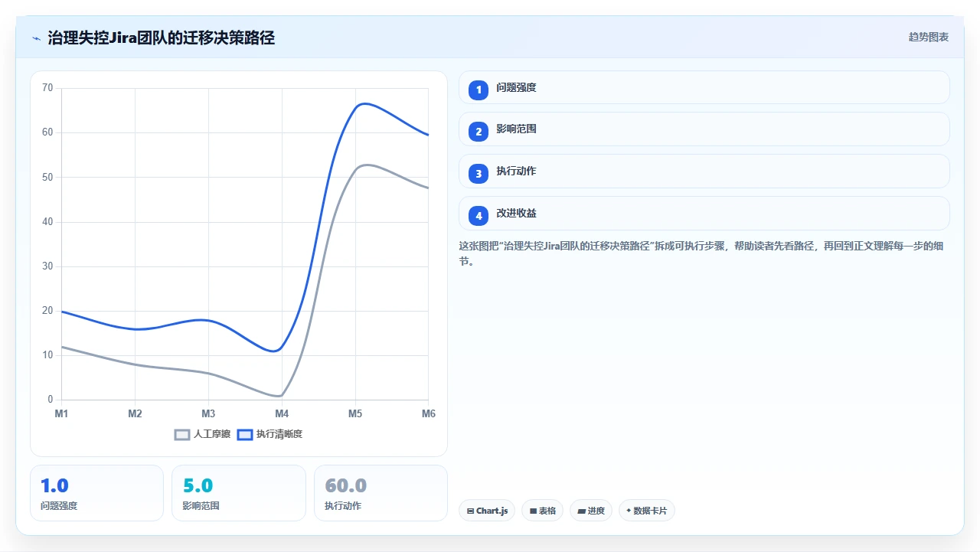The image size is (980, 552).
Task: Click the lightning icon beside the title
Action: pyautogui.click(x=36, y=38)
